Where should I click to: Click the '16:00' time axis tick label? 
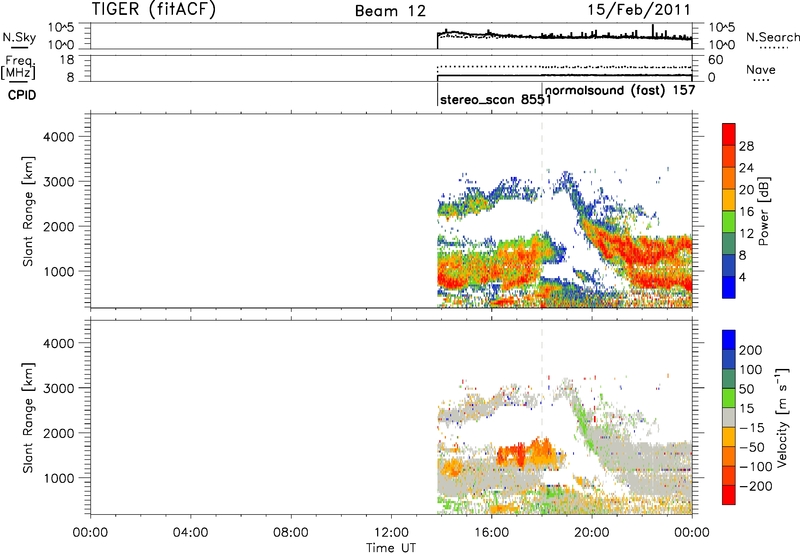click(x=491, y=533)
